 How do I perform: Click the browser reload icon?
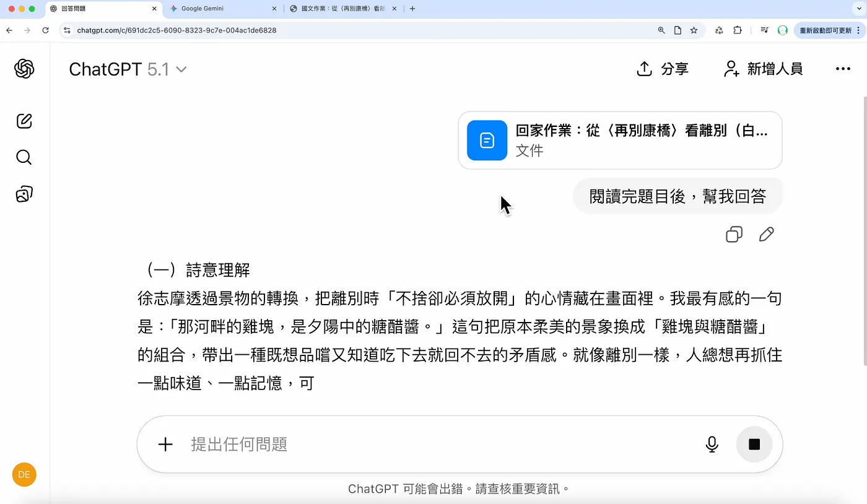(x=45, y=30)
